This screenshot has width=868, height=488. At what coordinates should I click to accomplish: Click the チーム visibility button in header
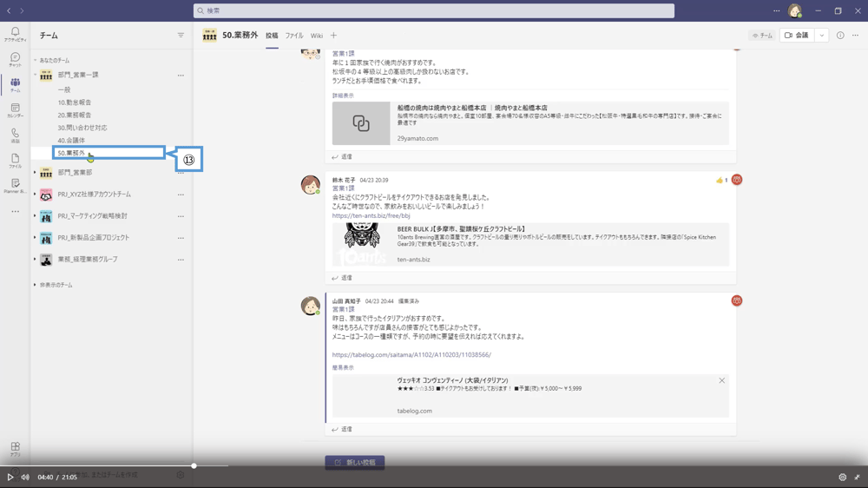click(762, 36)
